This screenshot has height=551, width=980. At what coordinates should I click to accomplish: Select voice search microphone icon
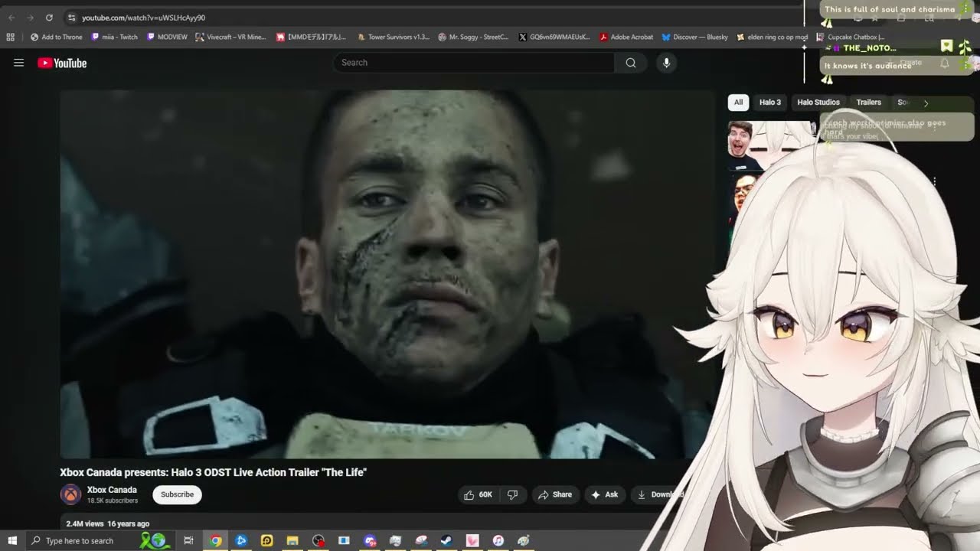[665, 63]
